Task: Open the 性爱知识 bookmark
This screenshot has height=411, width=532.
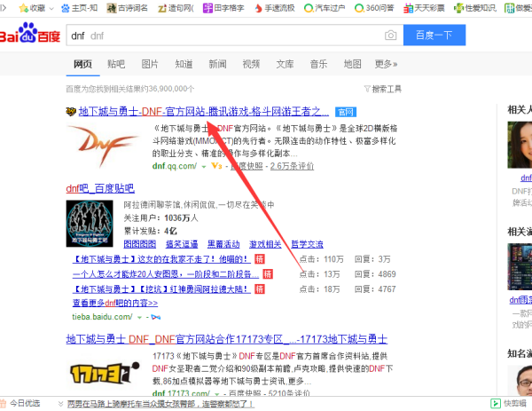Action: 475,8
